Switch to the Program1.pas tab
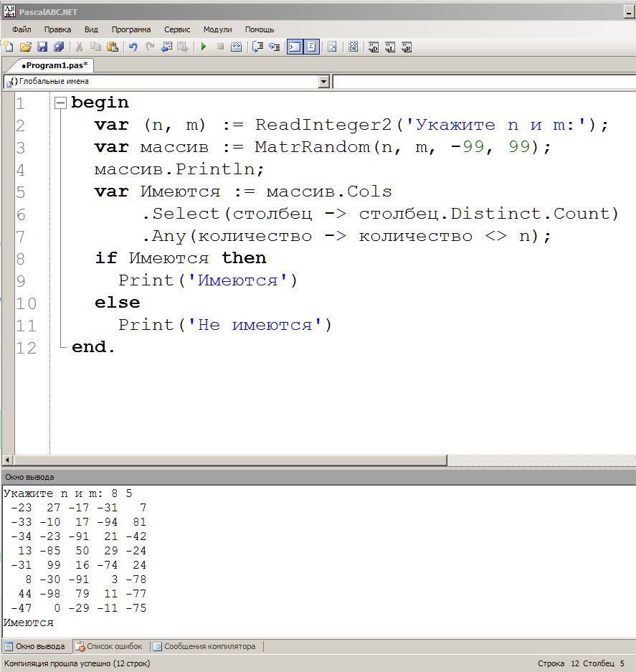This screenshot has height=672, width=636. point(54,65)
